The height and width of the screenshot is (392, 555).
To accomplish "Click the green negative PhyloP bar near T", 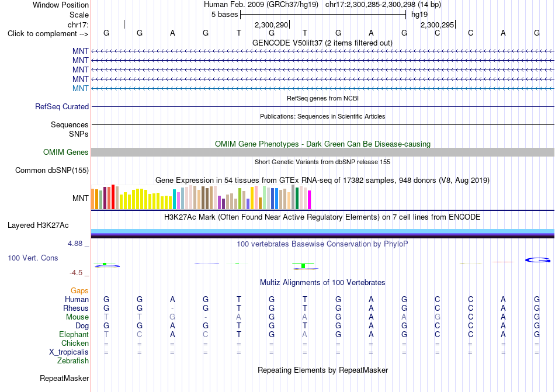I will click(303, 266).
